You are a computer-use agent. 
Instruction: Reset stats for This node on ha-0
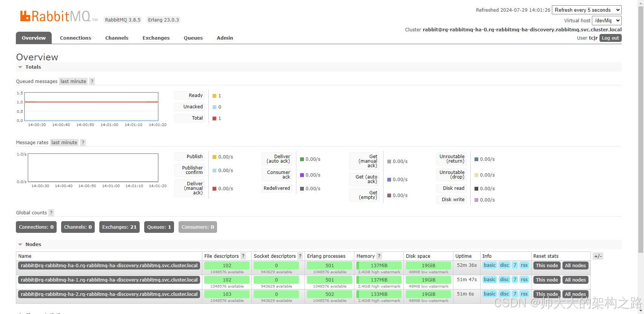point(547,266)
